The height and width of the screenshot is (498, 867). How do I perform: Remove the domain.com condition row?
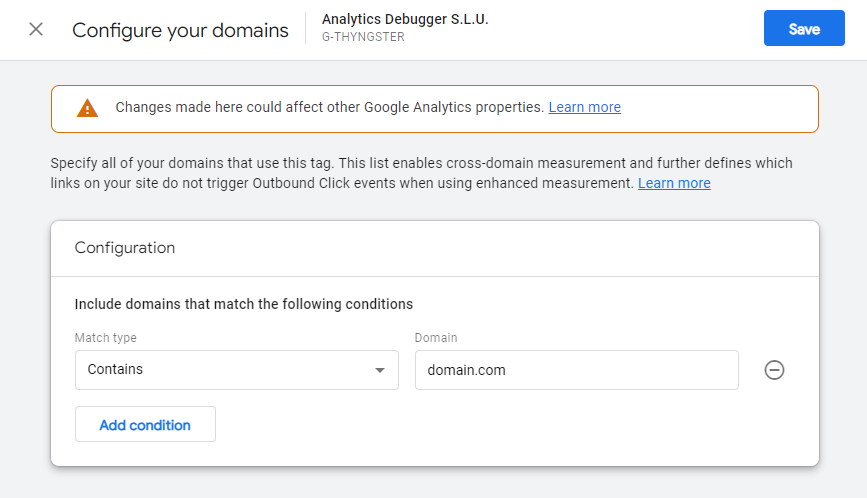[774, 370]
